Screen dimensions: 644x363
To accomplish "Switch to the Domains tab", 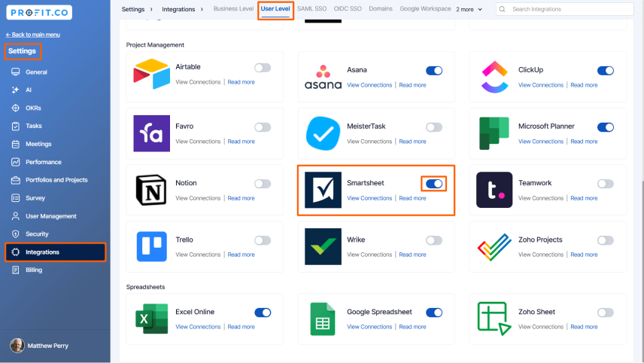I will (x=381, y=8).
